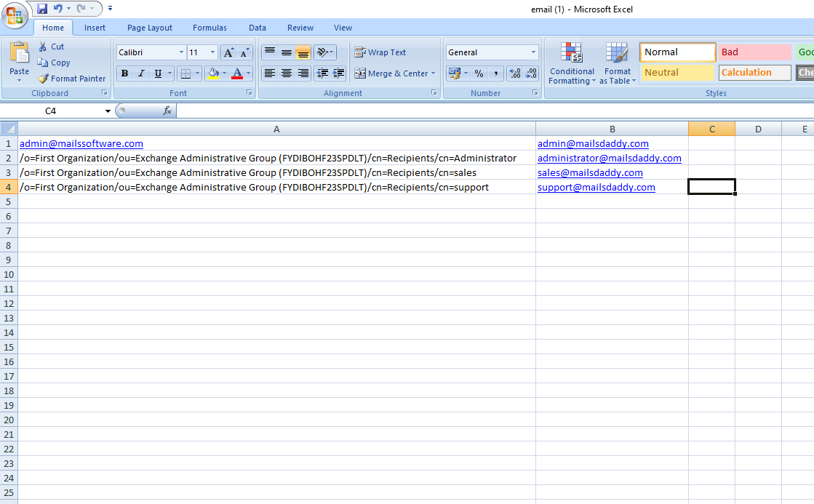Open the Calibri font name dropdown
This screenshot has width=814, height=504.
tap(181, 52)
